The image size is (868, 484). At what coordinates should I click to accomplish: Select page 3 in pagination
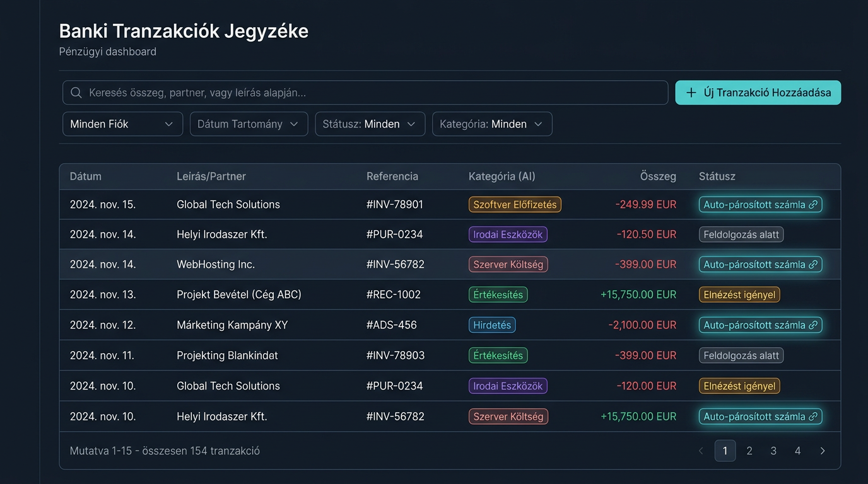773,451
